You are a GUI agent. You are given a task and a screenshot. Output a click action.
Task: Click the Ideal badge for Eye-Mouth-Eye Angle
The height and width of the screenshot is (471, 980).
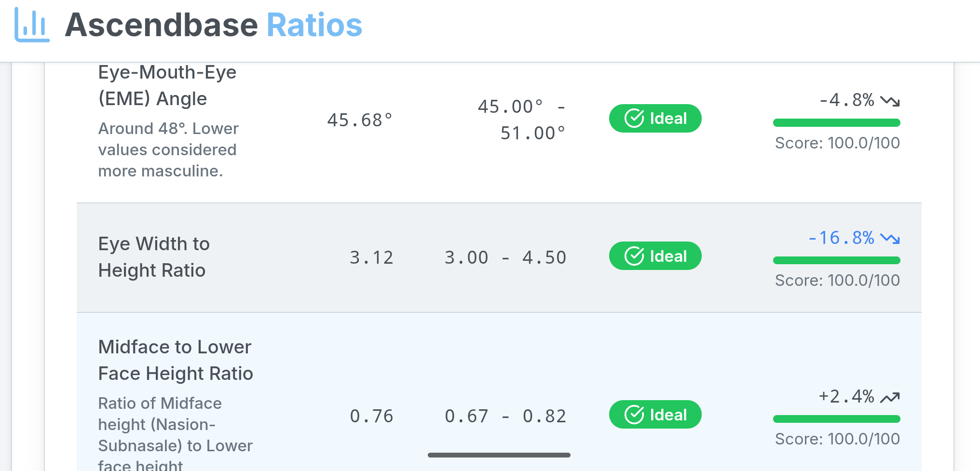tap(655, 119)
